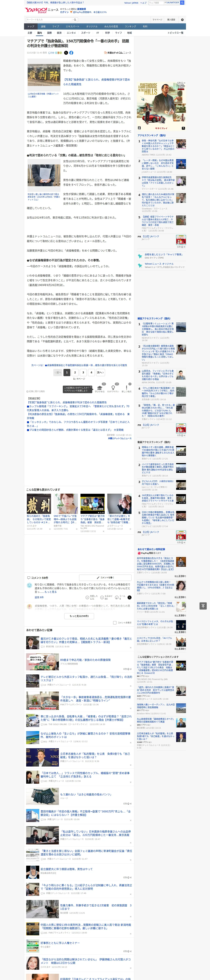This screenshot has width=210, height=980.
Task: Click the magnifier search icon beside keyword box
Action: pos(75,20)
